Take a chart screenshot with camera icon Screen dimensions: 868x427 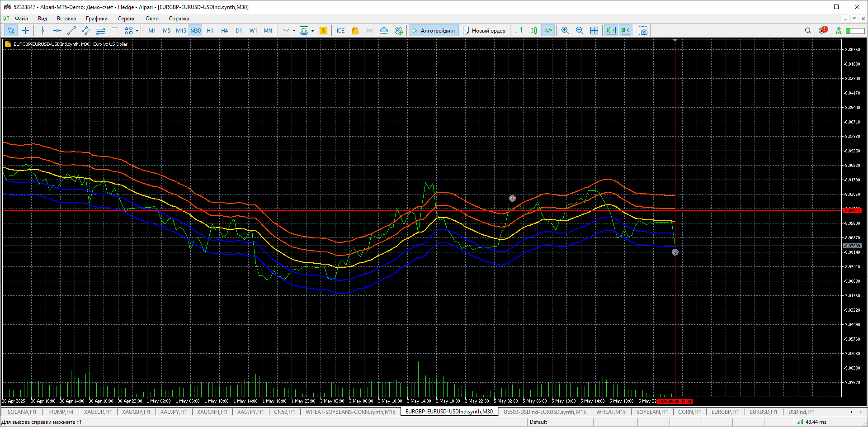[x=643, y=31]
